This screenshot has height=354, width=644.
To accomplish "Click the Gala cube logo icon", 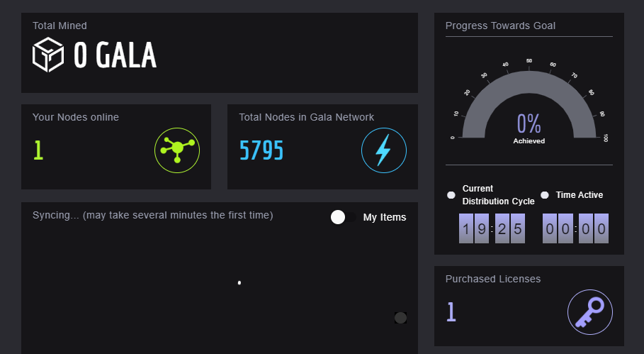I will pyautogui.click(x=49, y=55).
